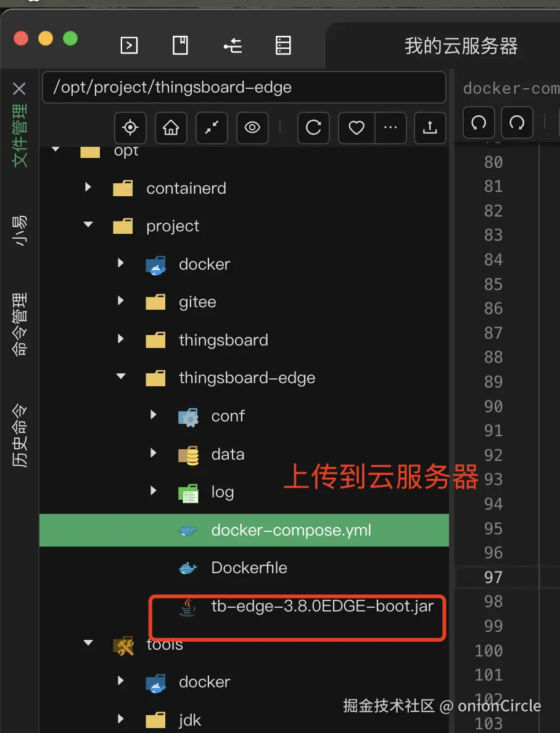Click the docker-com editor file tab
Screen dimensions: 560x733
511,88
